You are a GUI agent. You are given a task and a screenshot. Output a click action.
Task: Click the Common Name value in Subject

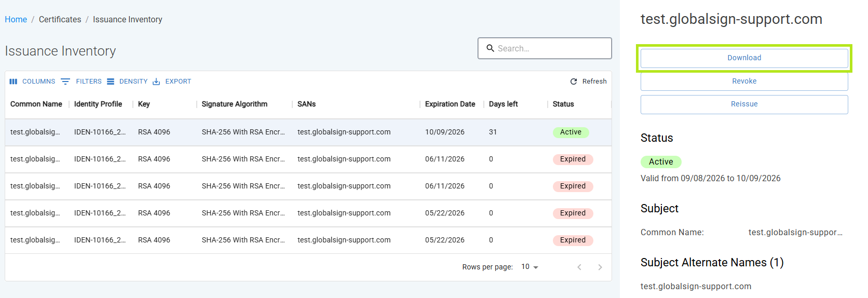pos(795,233)
